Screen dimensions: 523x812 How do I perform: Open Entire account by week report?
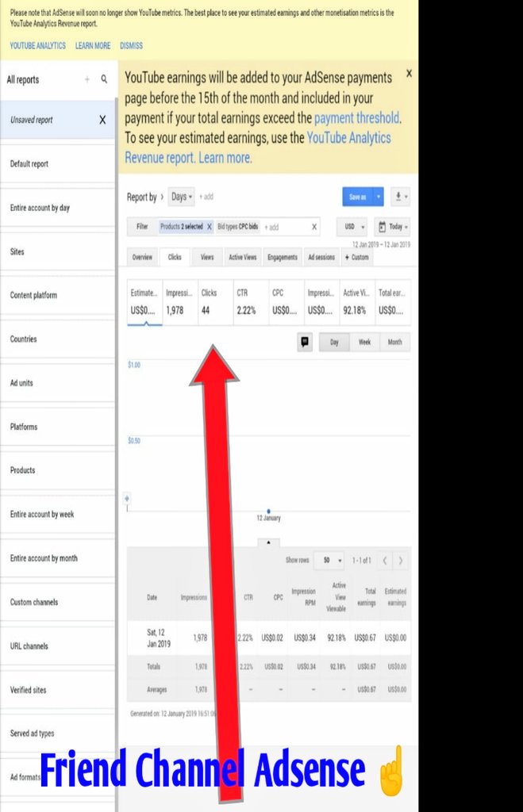(57, 514)
